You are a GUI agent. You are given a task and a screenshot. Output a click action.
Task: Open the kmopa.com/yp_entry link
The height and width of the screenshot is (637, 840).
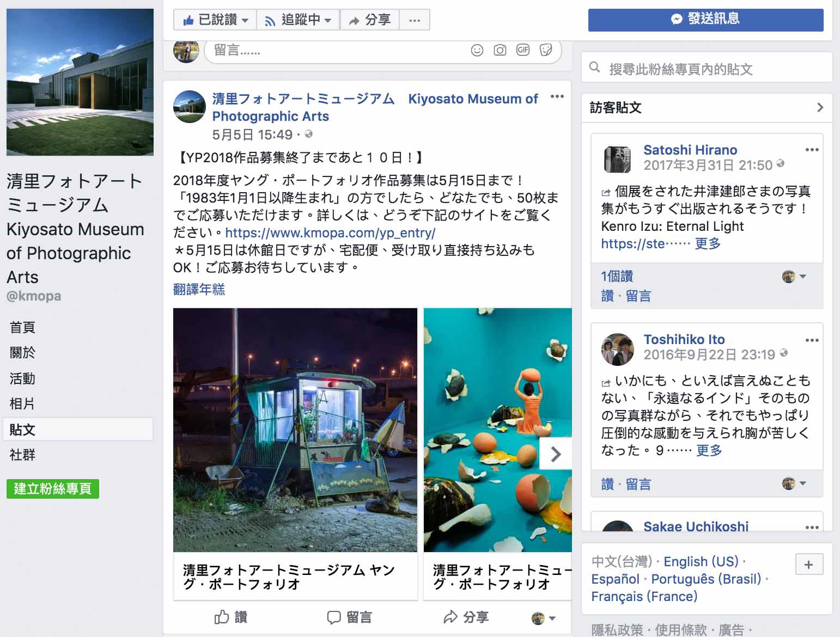pyautogui.click(x=330, y=233)
